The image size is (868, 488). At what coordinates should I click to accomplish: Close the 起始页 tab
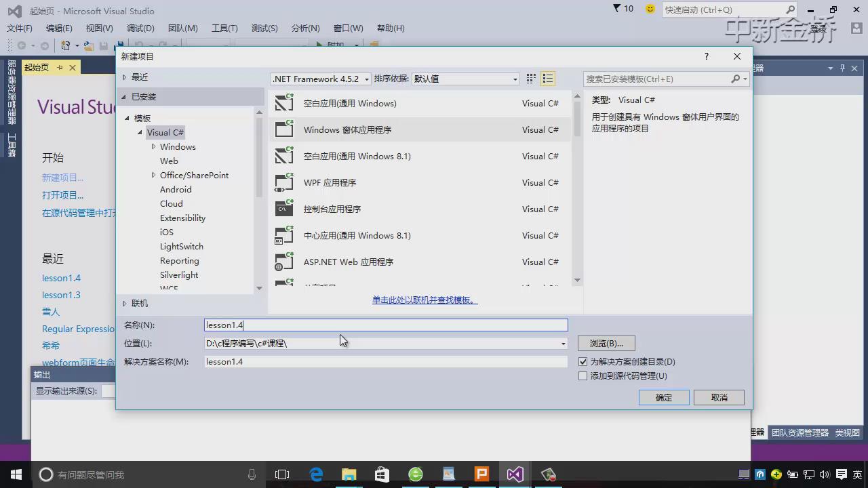[72, 67]
